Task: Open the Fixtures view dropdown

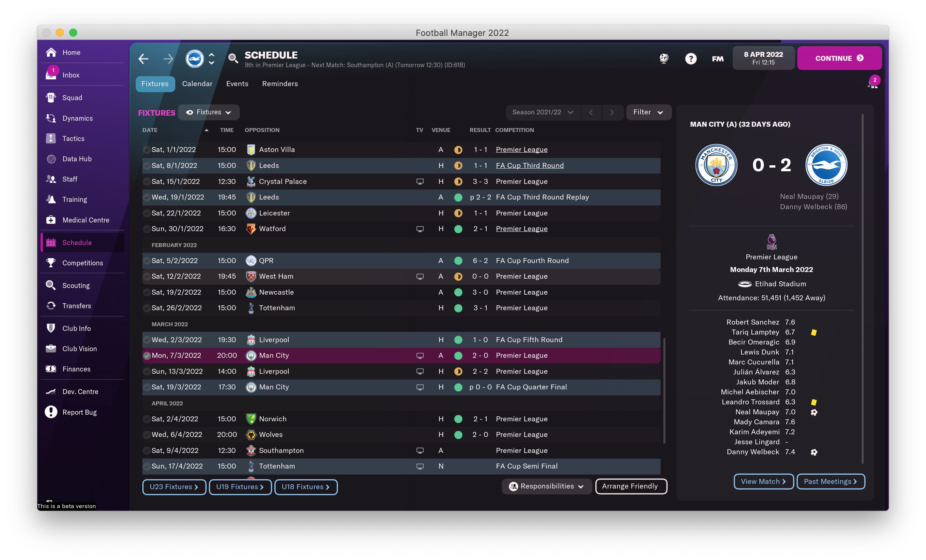Action: [x=209, y=112]
